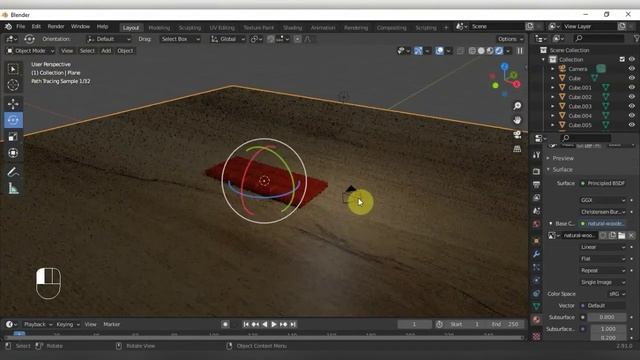
Task: Open the timeline Playback menu
Action: pos(38,324)
